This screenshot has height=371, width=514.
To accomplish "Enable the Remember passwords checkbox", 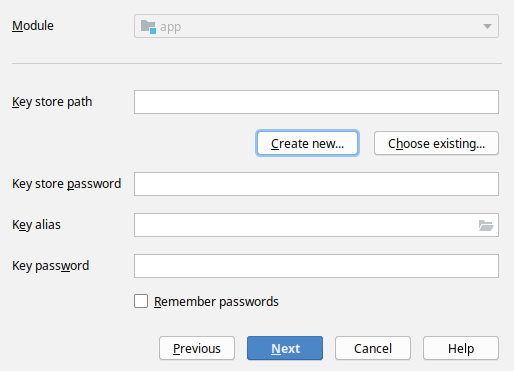I will point(141,301).
